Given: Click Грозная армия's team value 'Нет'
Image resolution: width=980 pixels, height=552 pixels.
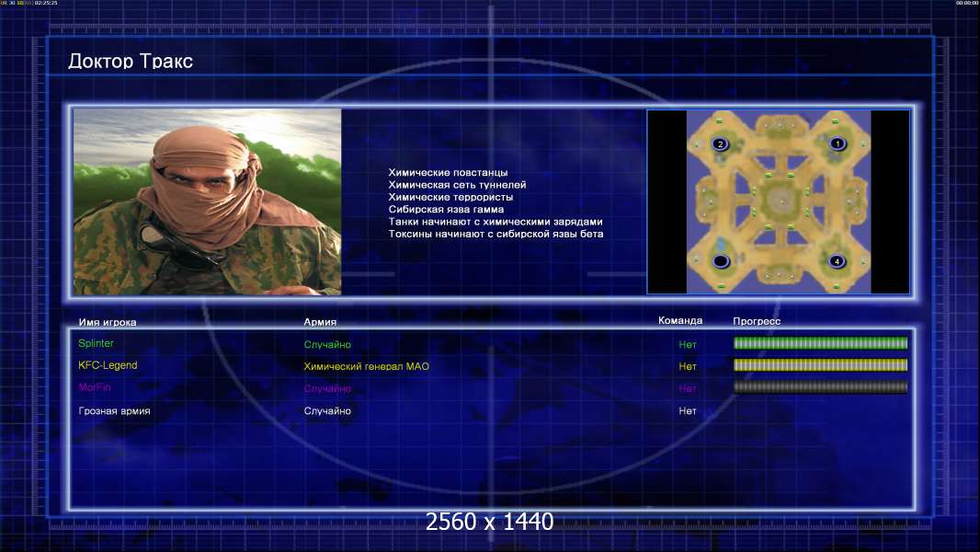Looking at the screenshot, I should click(688, 410).
